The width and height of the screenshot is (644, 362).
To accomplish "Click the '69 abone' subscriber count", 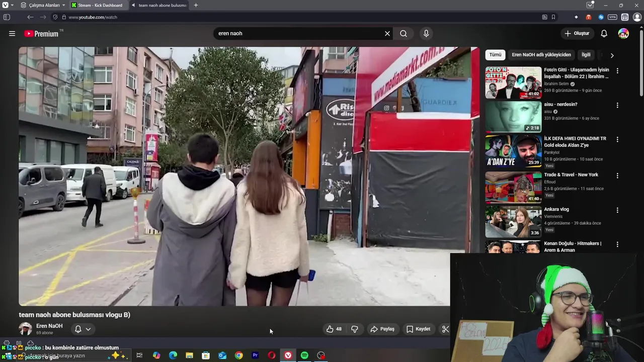I will point(45,333).
